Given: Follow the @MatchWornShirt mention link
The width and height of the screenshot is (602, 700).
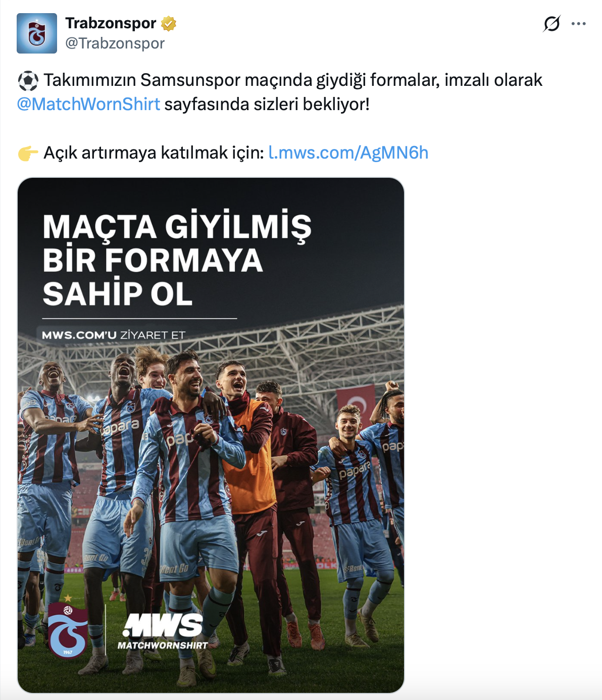Looking at the screenshot, I should tap(88, 104).
